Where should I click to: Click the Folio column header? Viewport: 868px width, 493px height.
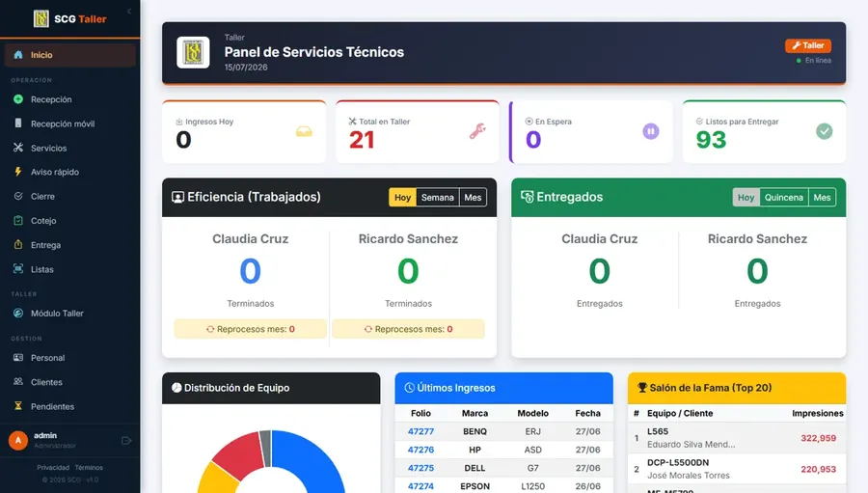click(x=420, y=413)
